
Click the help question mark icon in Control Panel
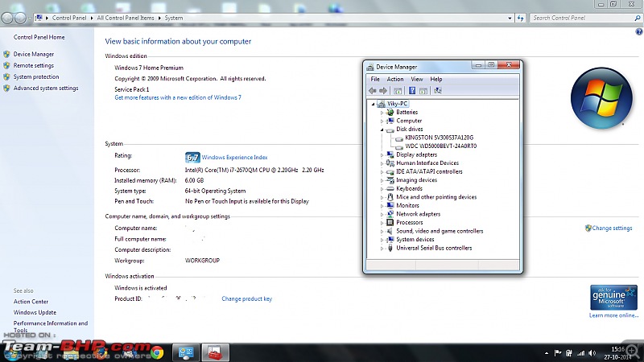[x=639, y=32]
